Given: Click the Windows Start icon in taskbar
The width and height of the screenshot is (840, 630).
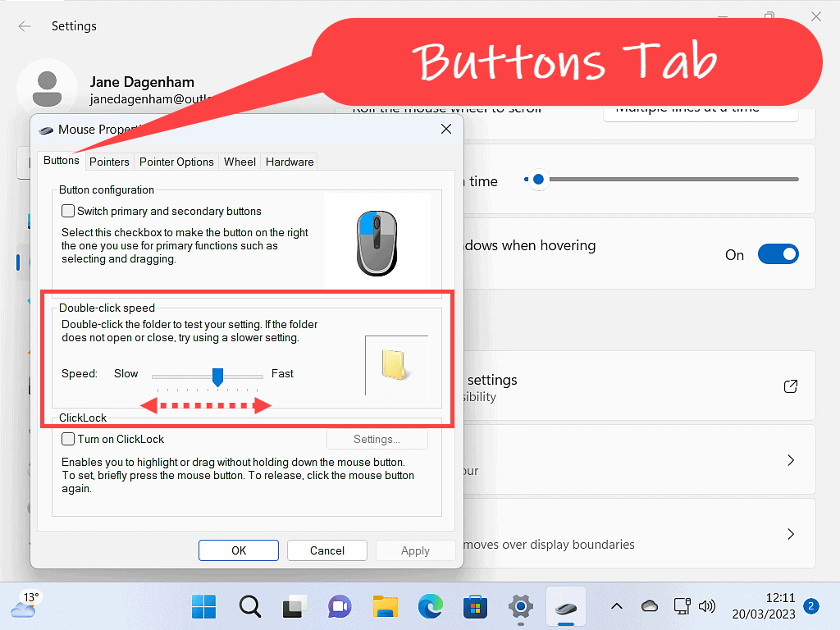Looking at the screenshot, I should 203,607.
